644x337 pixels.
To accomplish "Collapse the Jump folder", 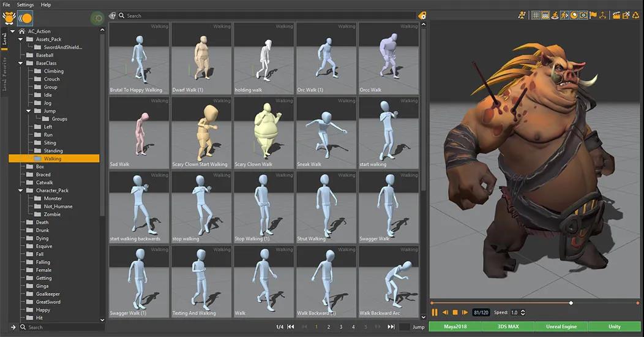I will click(x=28, y=111).
